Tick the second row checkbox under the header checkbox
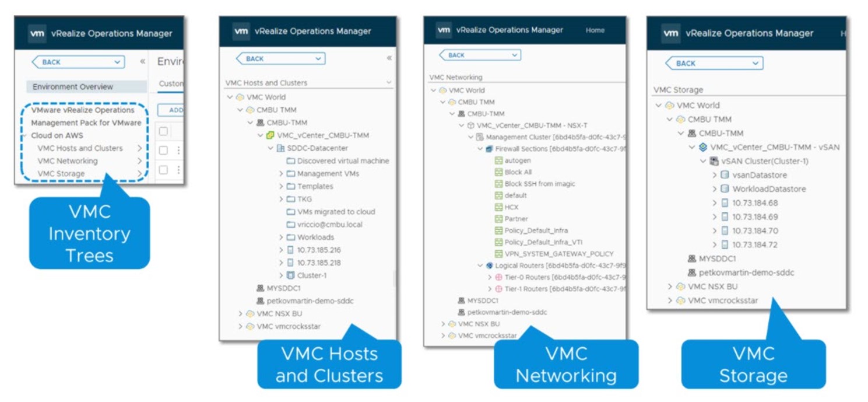 164,170
